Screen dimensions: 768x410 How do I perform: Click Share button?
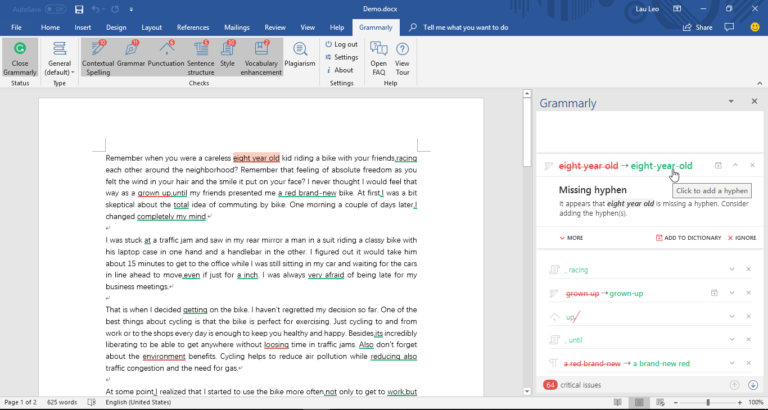point(698,27)
